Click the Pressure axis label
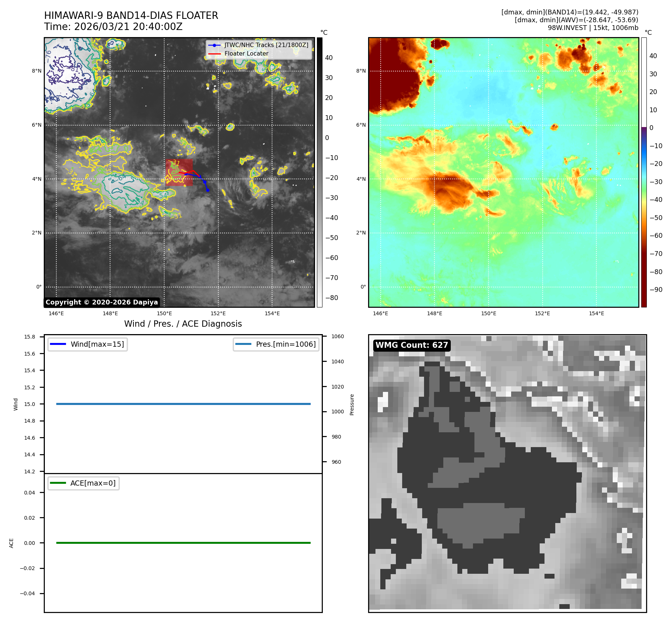 pyautogui.click(x=352, y=404)
